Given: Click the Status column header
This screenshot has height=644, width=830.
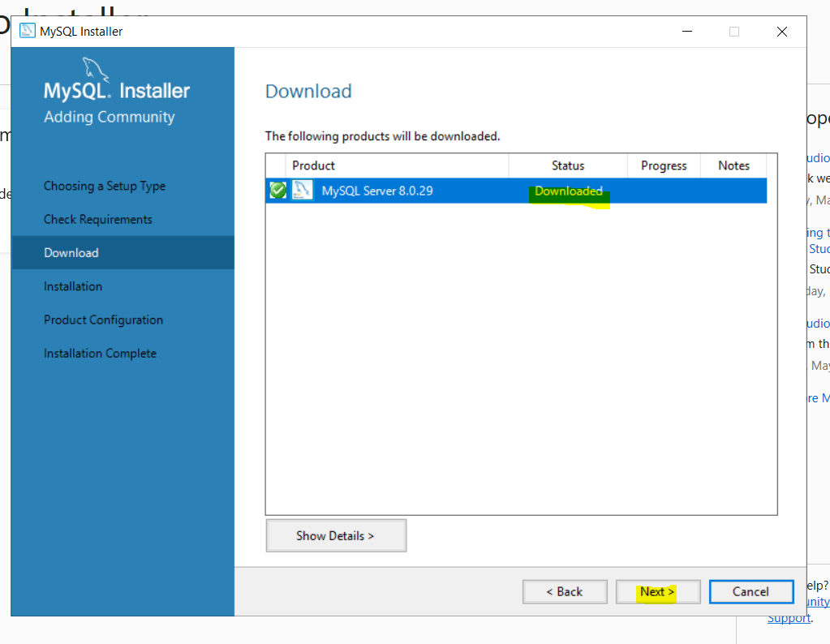Looking at the screenshot, I should click(x=567, y=165).
